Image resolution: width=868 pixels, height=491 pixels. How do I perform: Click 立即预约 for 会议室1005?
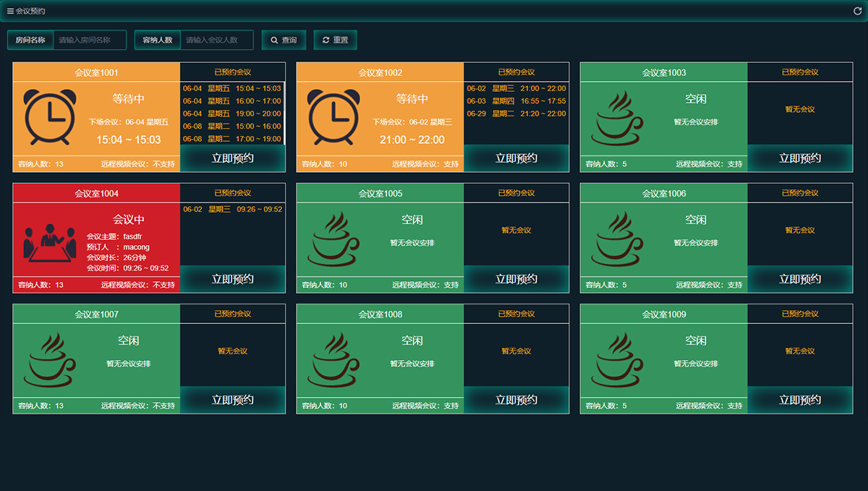pos(516,279)
